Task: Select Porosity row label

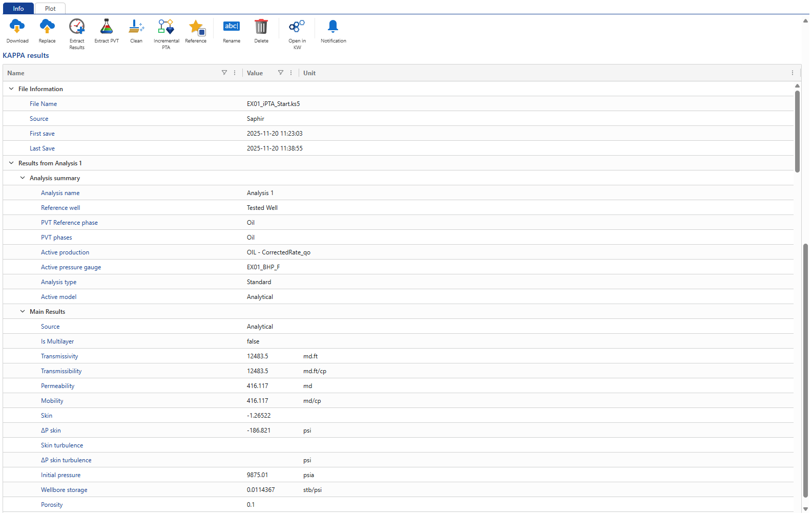Action: [x=52, y=505]
